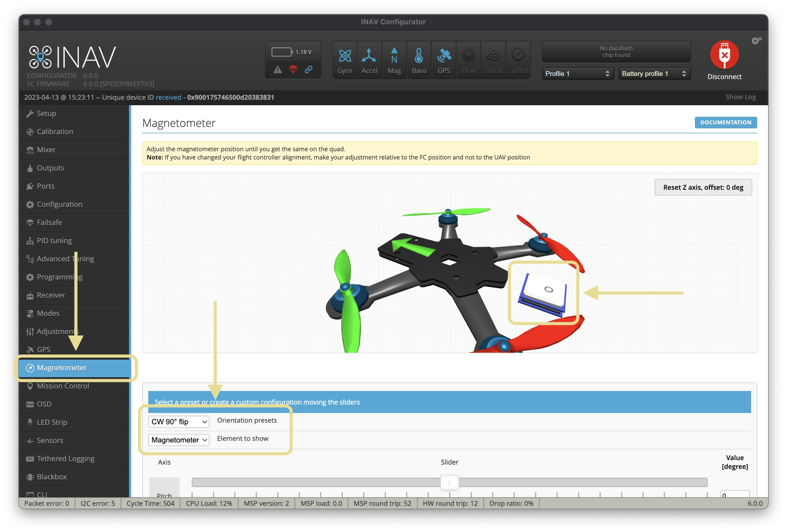Click the plug icon beside Ports
787x532 pixels.
point(30,186)
